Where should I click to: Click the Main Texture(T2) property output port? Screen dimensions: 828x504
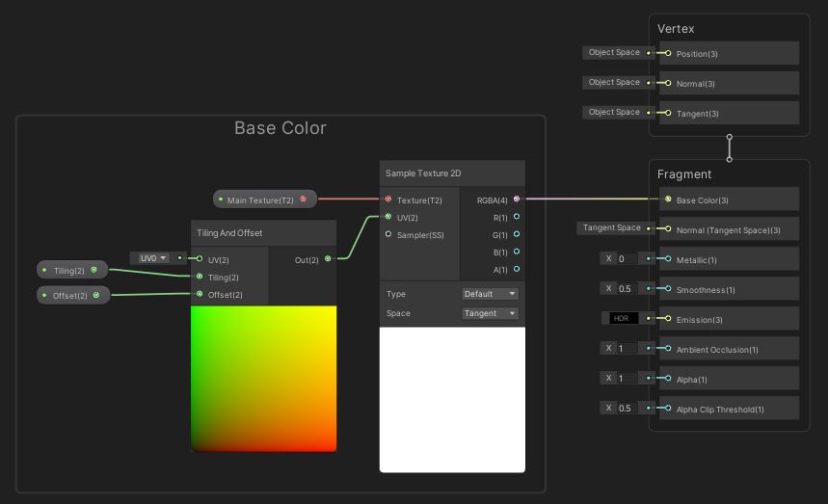click(303, 199)
